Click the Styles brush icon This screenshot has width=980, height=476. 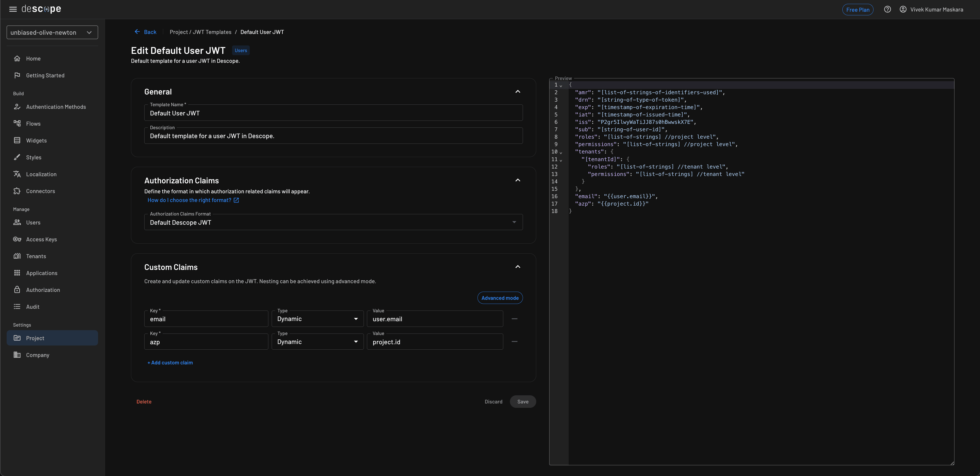(x=17, y=157)
